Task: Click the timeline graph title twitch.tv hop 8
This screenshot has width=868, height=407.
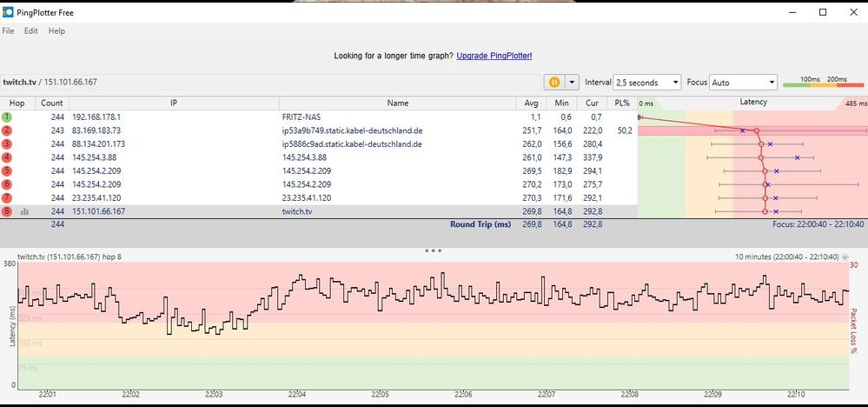Action: 70,257
